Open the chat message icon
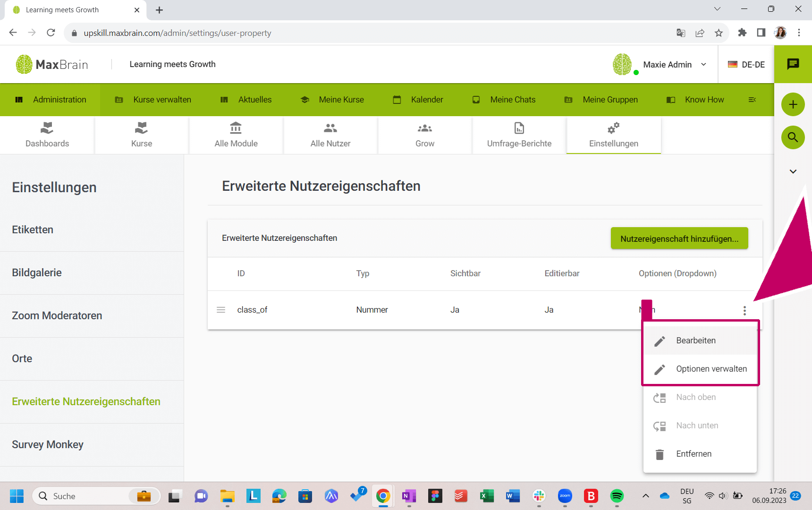The height and width of the screenshot is (510, 812). pos(793,64)
